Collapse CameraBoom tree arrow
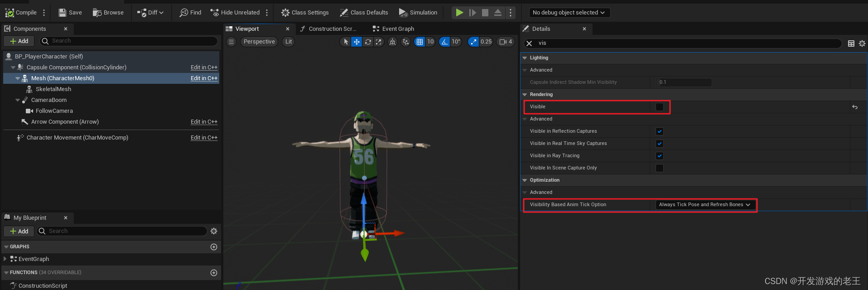This screenshot has width=868, height=290. coord(18,100)
